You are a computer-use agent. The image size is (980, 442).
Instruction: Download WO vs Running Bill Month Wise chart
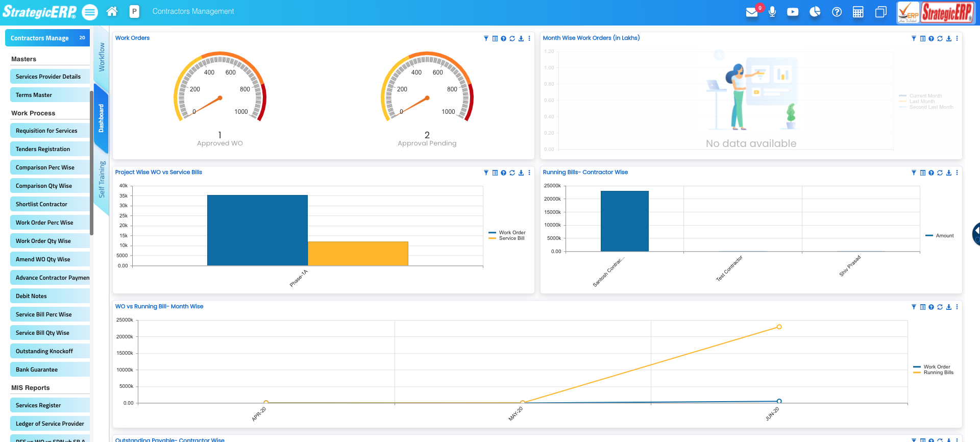pos(948,307)
